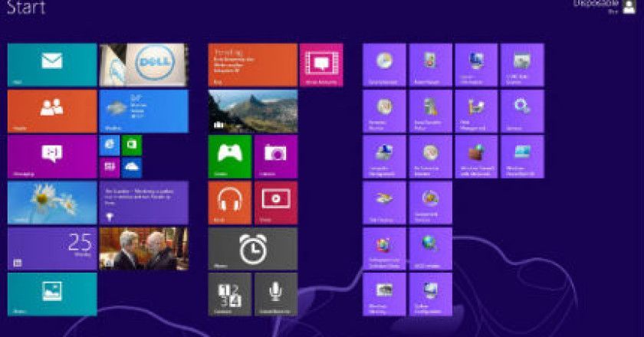The width and height of the screenshot is (644, 337).
Task: Open the Travel tile with mountain photo
Action: click(x=252, y=111)
